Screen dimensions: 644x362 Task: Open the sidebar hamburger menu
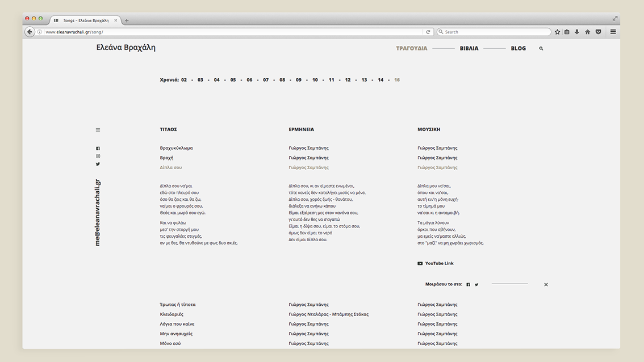pos(98,130)
